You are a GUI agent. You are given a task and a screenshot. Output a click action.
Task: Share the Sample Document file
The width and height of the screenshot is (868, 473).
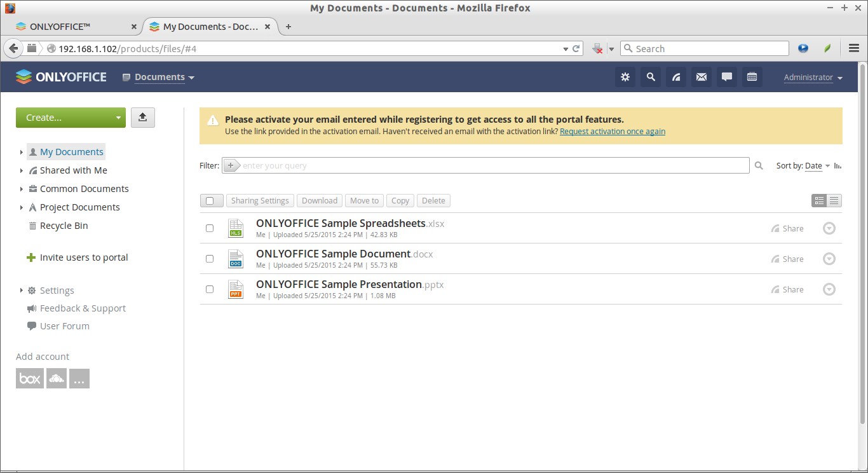(x=787, y=259)
